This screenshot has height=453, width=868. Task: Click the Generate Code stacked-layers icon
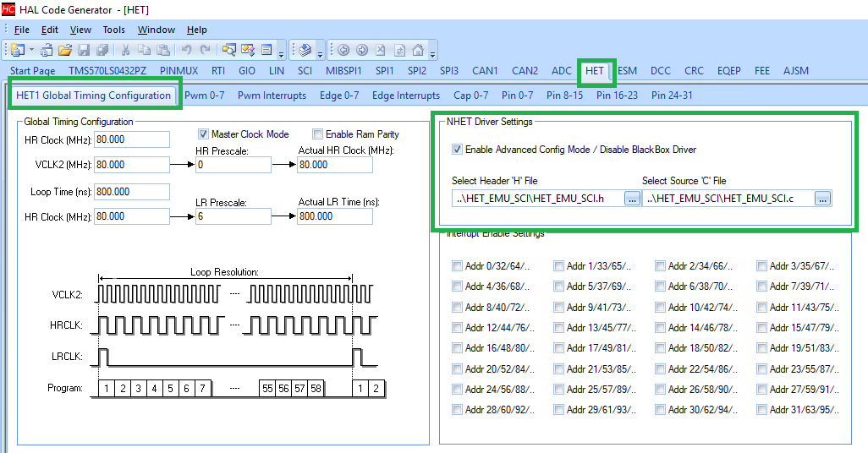(x=305, y=51)
